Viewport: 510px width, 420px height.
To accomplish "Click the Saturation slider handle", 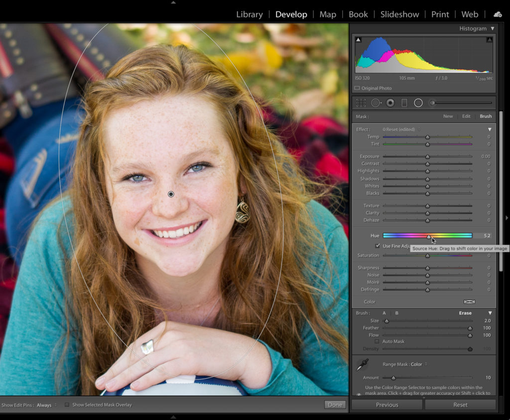I will tap(427, 256).
